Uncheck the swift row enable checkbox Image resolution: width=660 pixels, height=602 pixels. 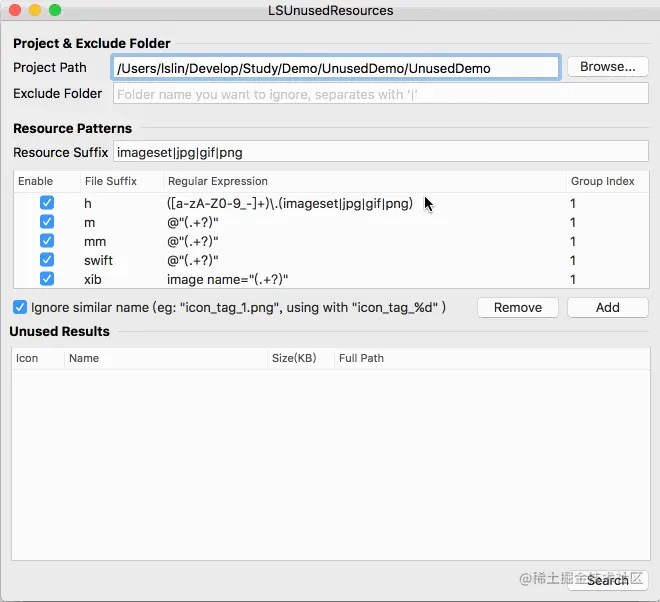pyautogui.click(x=47, y=260)
